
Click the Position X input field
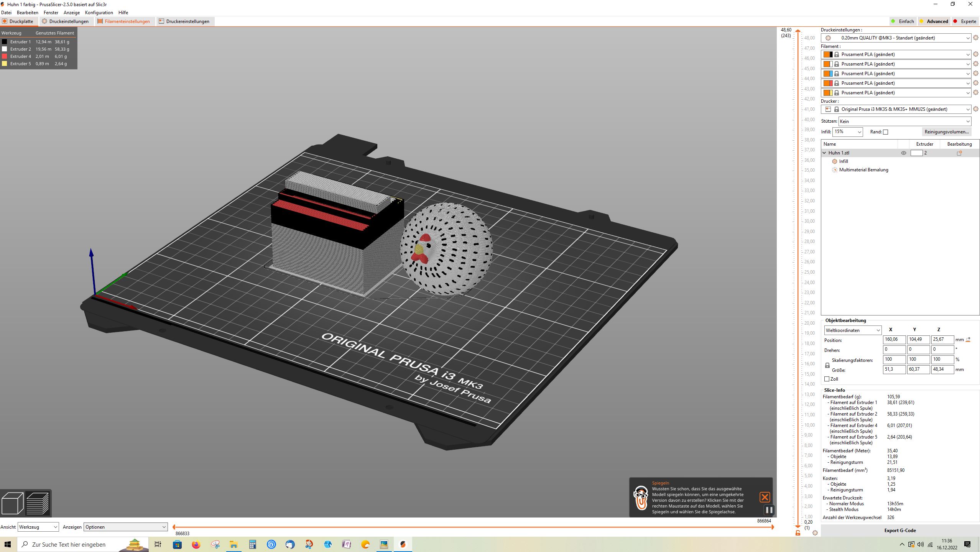click(x=894, y=340)
